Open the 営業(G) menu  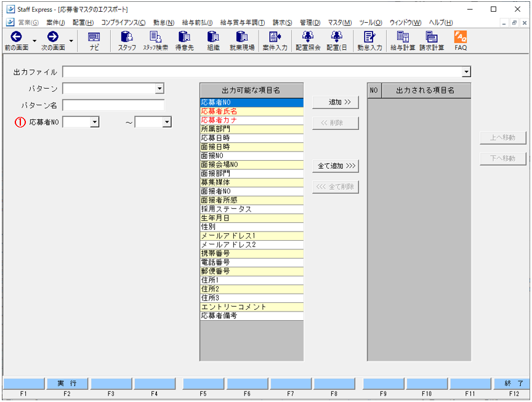[x=28, y=23]
